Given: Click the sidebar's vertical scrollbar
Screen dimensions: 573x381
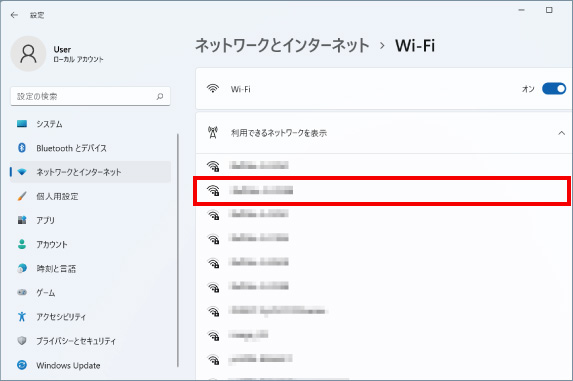Looking at the screenshot, I should 178,250.
